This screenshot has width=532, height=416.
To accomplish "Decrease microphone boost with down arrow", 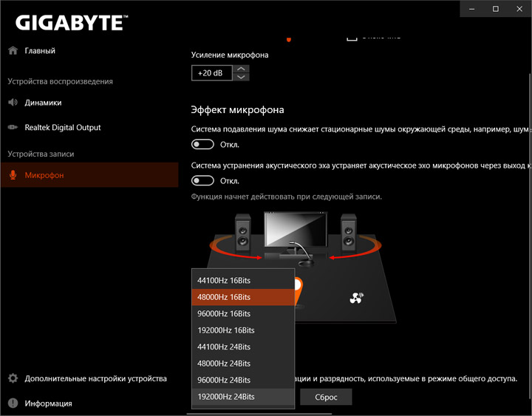I will 241,77.
